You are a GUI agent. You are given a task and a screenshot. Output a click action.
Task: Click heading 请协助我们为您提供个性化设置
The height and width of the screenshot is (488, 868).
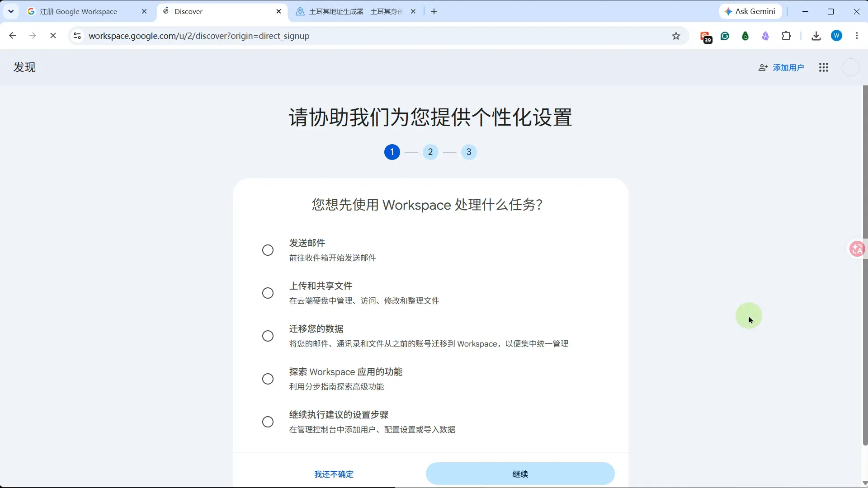click(x=430, y=117)
